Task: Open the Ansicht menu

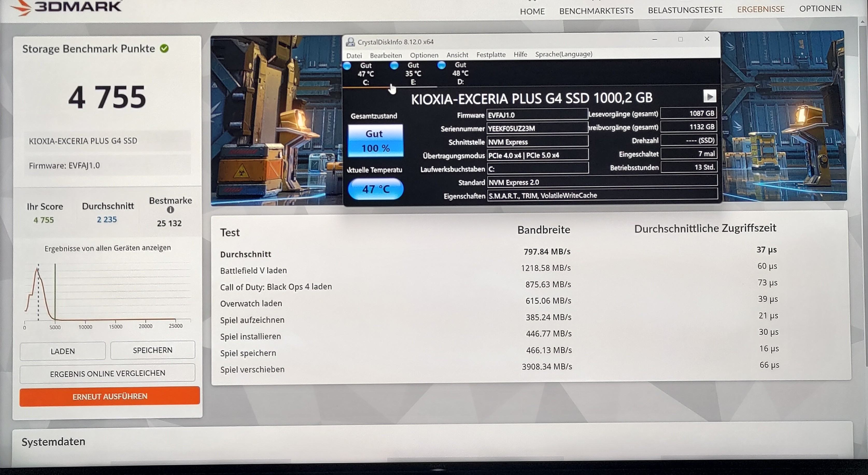Action: (457, 55)
